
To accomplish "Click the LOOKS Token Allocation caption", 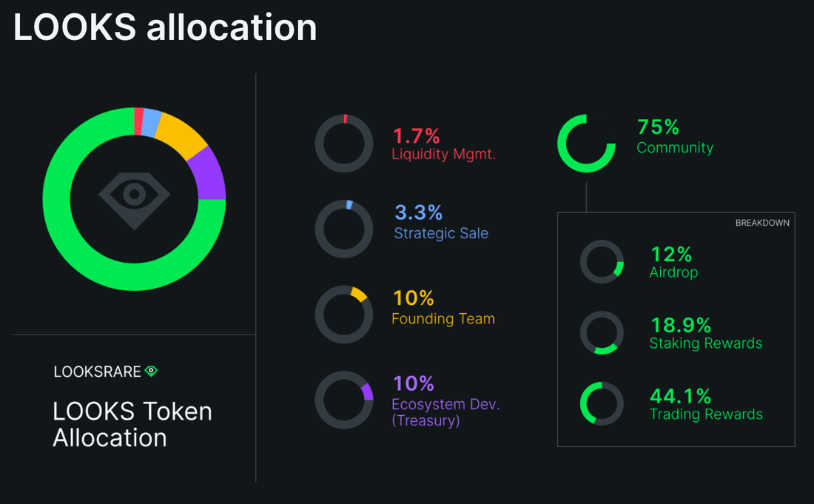I will tap(132, 425).
